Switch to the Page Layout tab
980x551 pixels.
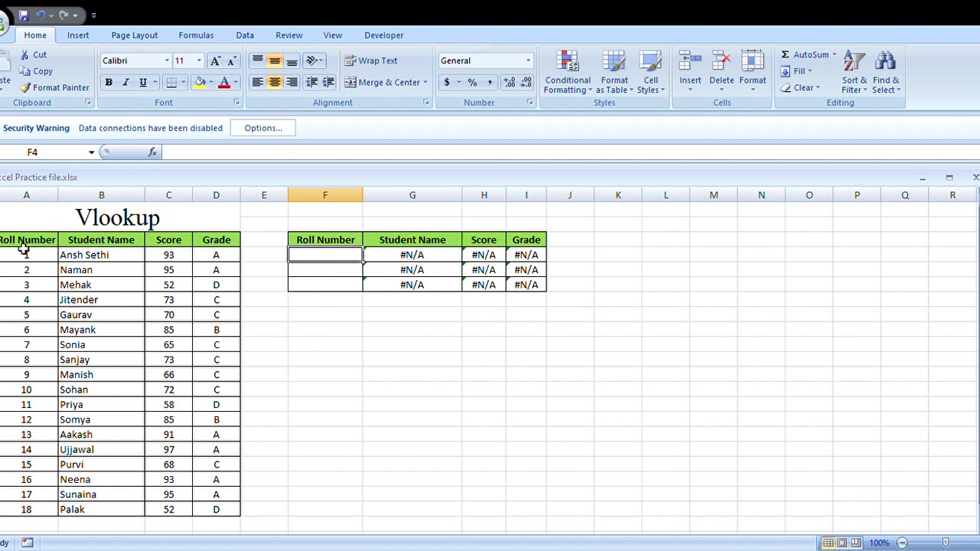coord(134,35)
